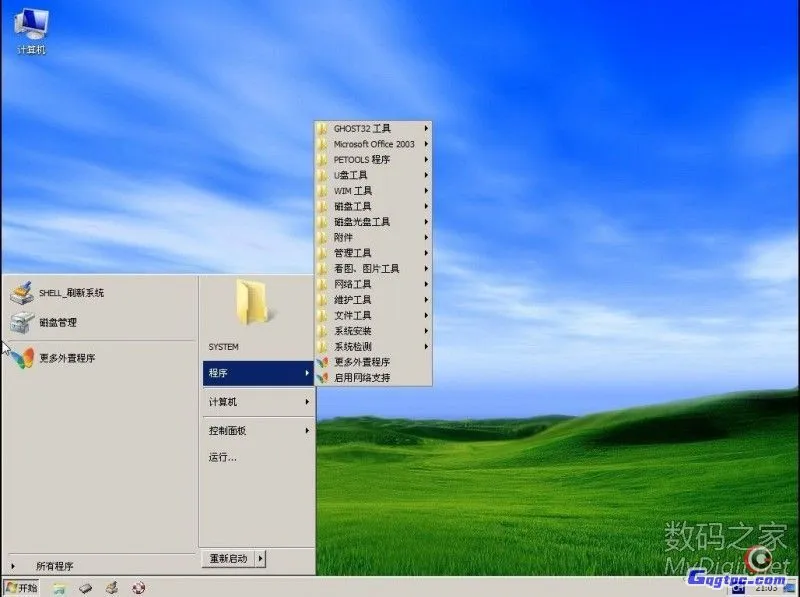800x597 pixels.
Task: Click the disk-shaped taskbar quick launch icon
Action: pos(85,589)
